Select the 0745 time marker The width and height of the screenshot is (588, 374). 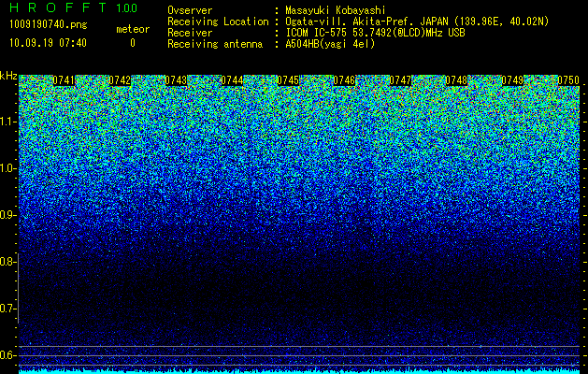pos(288,80)
